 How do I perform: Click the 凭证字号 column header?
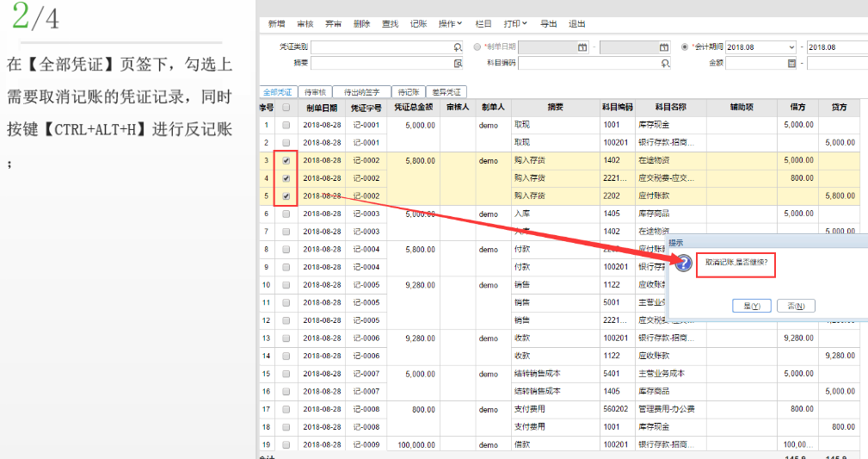(366, 108)
